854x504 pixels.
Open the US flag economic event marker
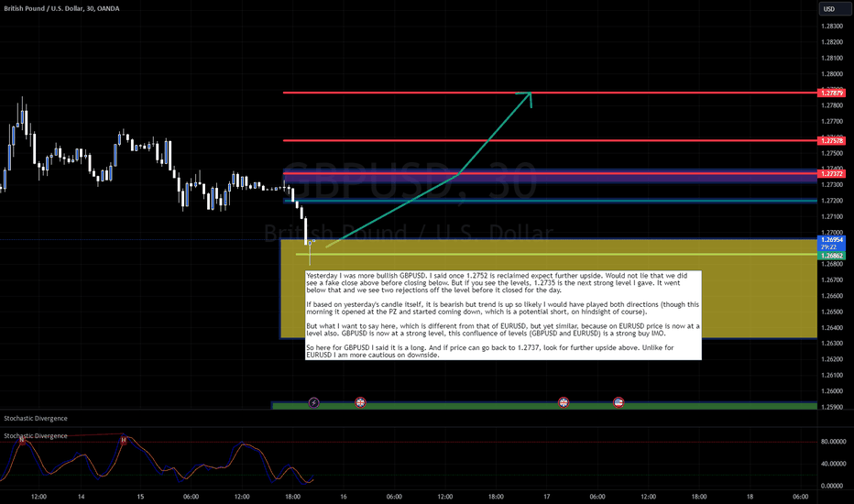[x=619, y=402]
